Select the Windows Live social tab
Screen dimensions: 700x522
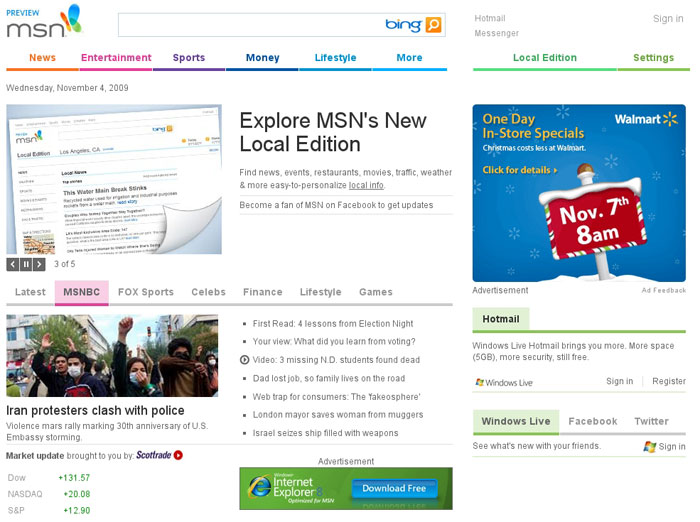pos(516,421)
